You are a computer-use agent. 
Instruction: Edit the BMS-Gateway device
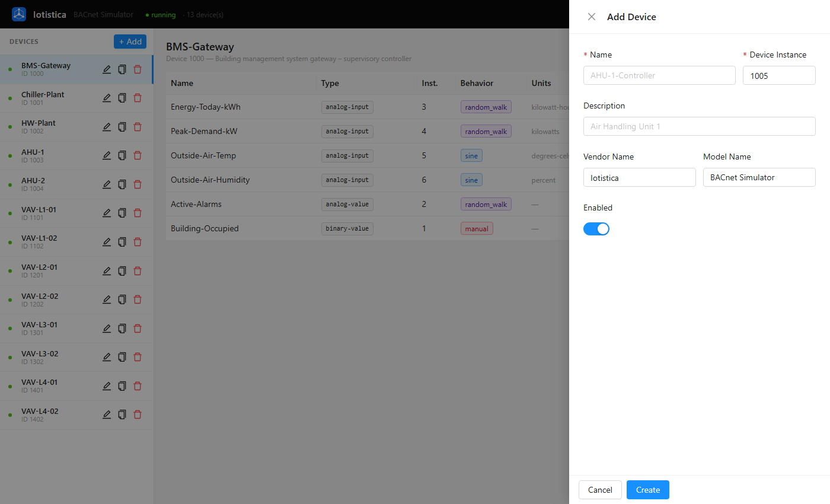pos(107,69)
